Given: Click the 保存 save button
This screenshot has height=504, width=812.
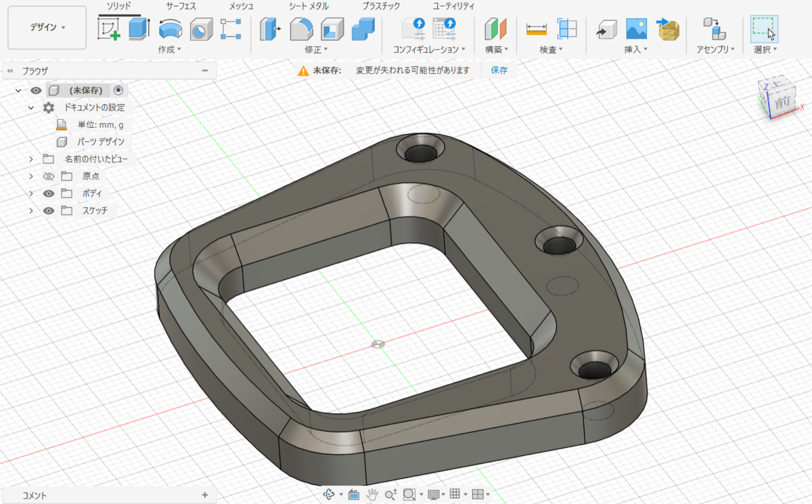Looking at the screenshot, I should click(x=499, y=70).
